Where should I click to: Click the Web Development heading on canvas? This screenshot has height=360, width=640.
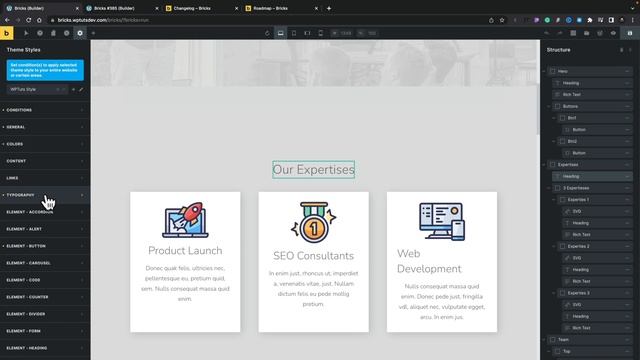[x=429, y=261]
